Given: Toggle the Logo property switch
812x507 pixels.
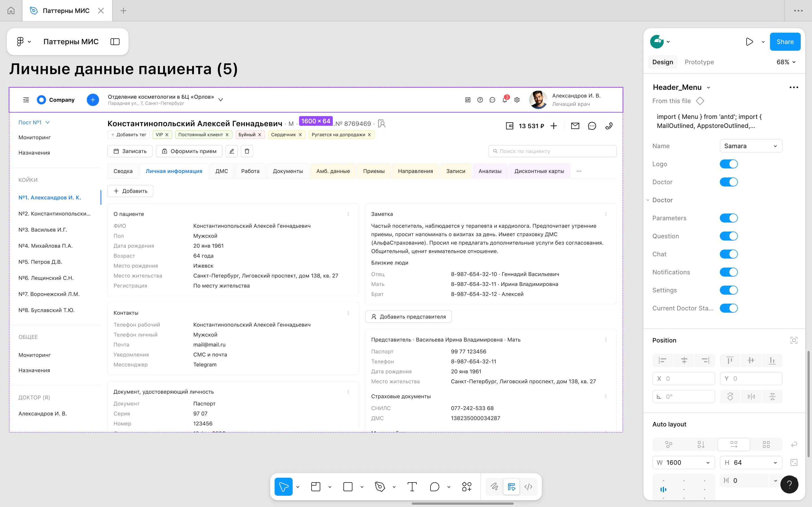Looking at the screenshot, I should point(729,164).
